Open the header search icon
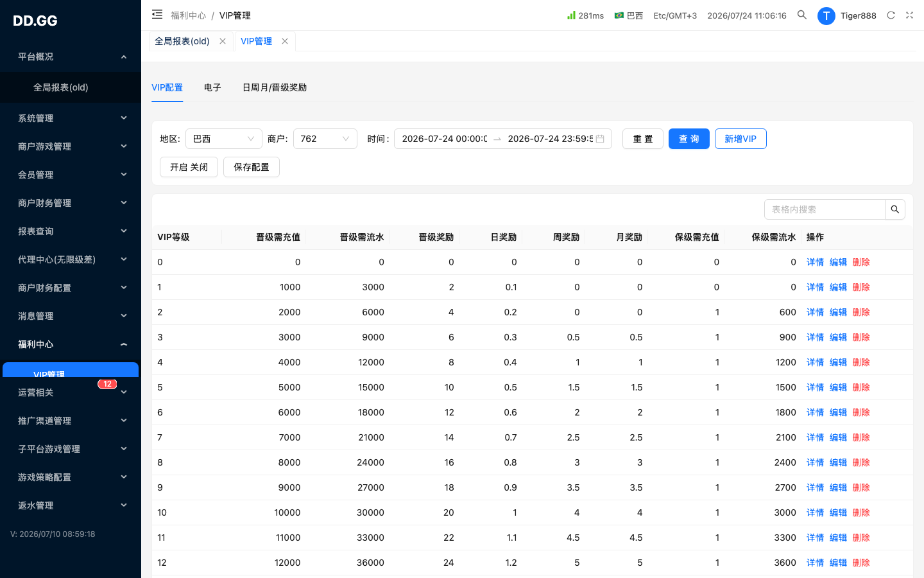The height and width of the screenshot is (578, 924). coord(802,15)
